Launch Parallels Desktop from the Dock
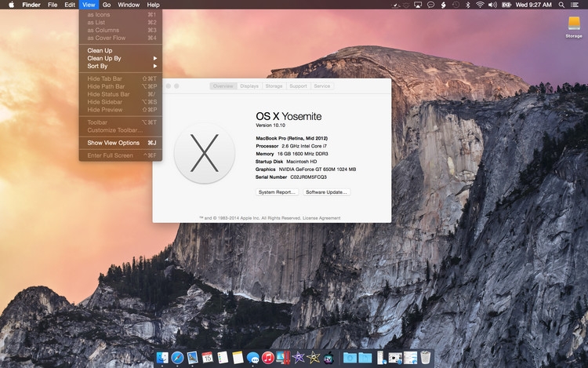This screenshot has width=588, height=368. pos(283,358)
